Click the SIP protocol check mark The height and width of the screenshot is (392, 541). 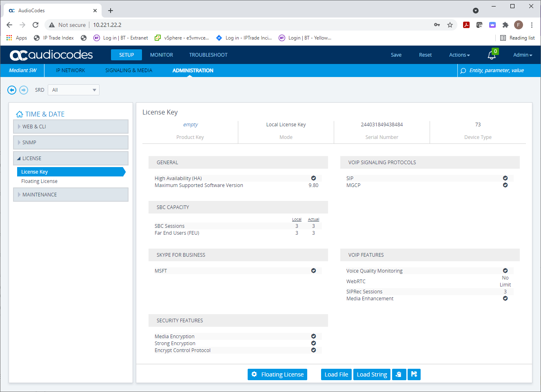[x=505, y=178]
